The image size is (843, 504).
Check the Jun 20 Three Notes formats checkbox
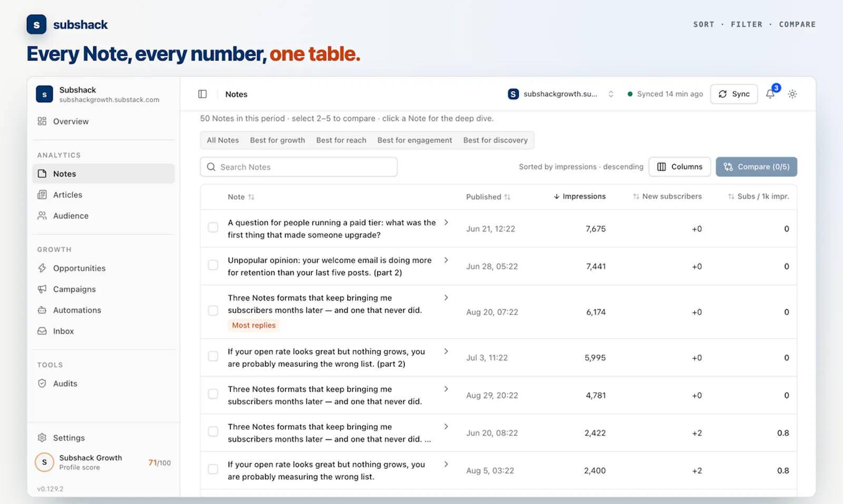pyautogui.click(x=213, y=432)
